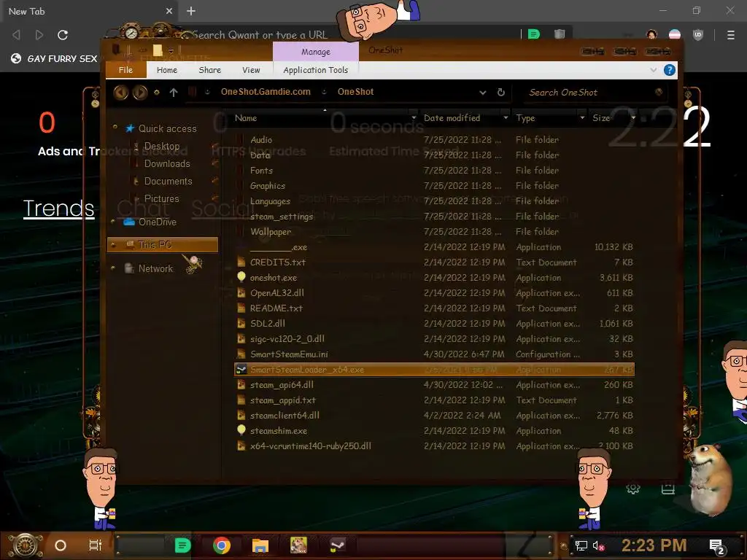Select the Manage contextual tab
This screenshot has height=560, width=747.
[x=315, y=52]
